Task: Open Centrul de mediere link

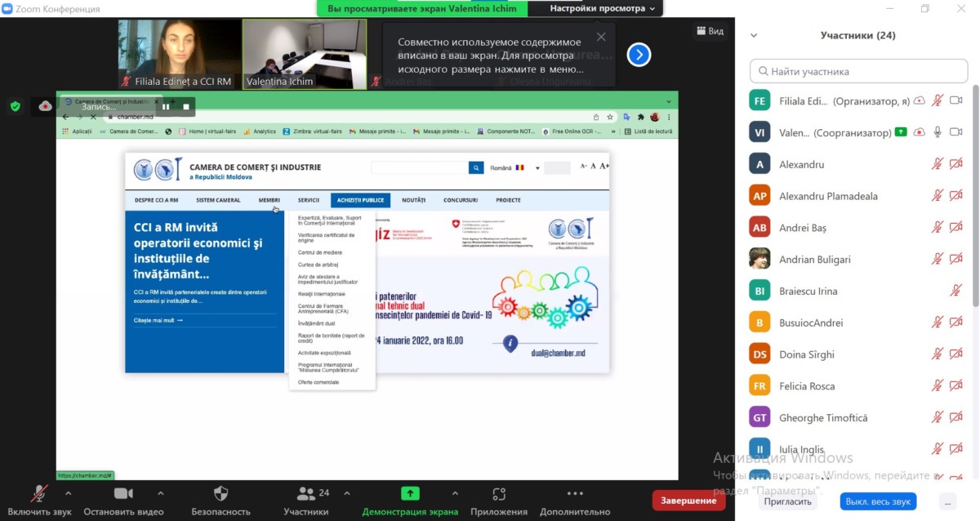Action: click(x=320, y=252)
